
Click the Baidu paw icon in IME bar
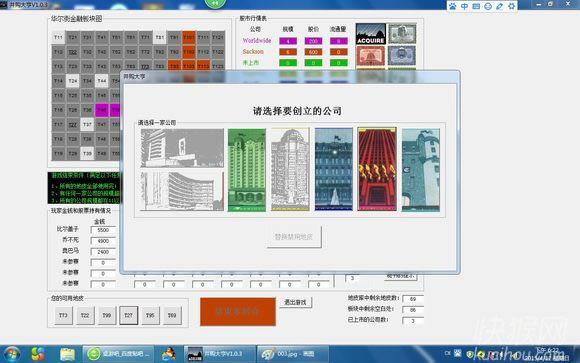coord(453,6)
